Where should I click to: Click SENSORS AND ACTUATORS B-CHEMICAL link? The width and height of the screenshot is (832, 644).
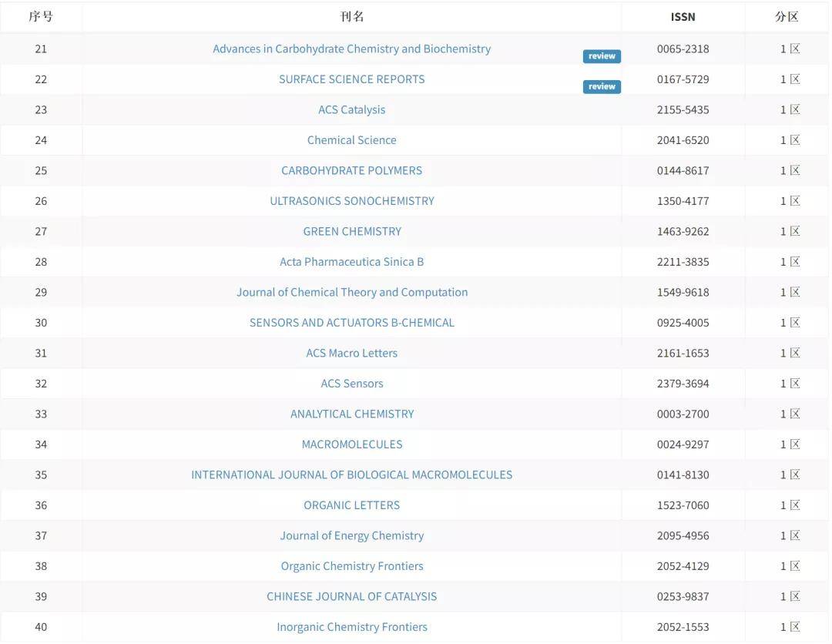click(x=351, y=323)
